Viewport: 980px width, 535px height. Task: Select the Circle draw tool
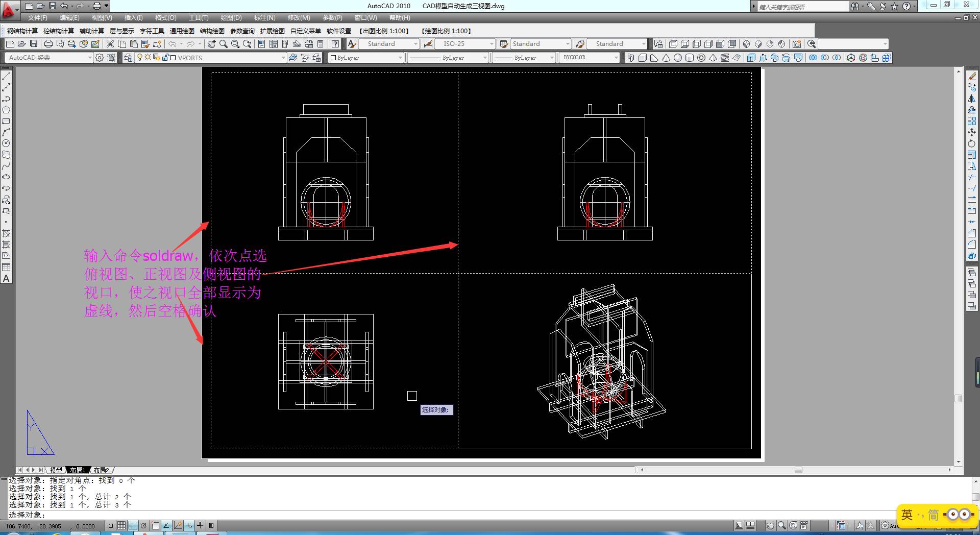(6, 143)
